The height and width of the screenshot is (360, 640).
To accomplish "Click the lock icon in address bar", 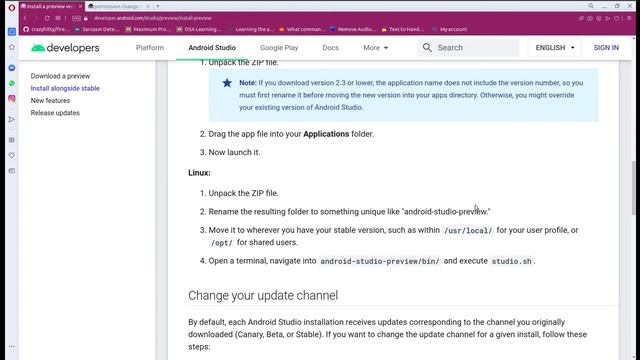I will (86, 18).
